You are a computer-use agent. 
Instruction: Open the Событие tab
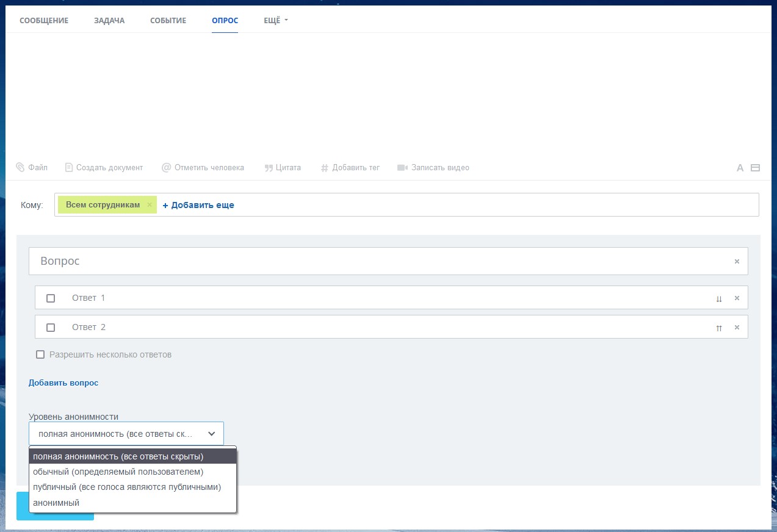point(168,20)
